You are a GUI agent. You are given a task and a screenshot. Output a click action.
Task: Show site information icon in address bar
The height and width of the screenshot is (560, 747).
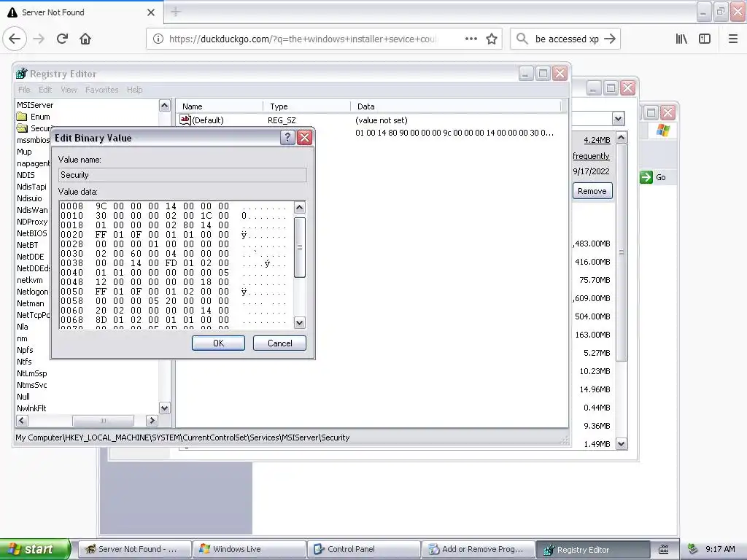tap(158, 39)
